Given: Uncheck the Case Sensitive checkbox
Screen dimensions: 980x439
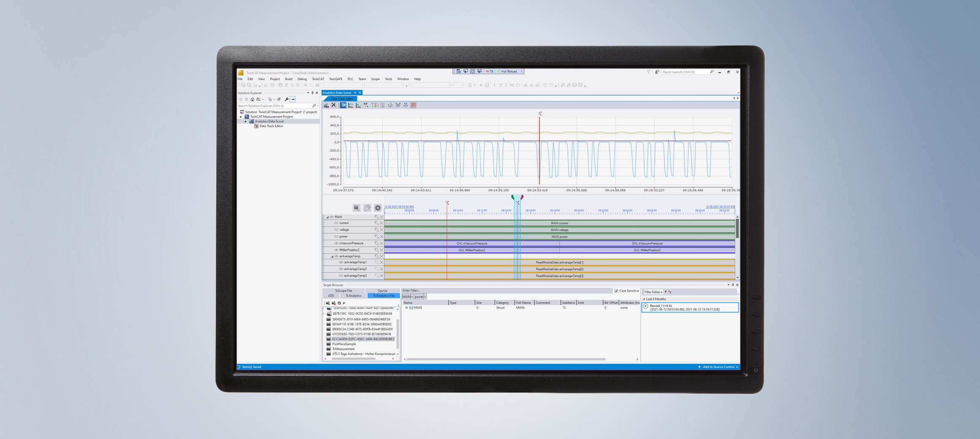Looking at the screenshot, I should (616, 291).
